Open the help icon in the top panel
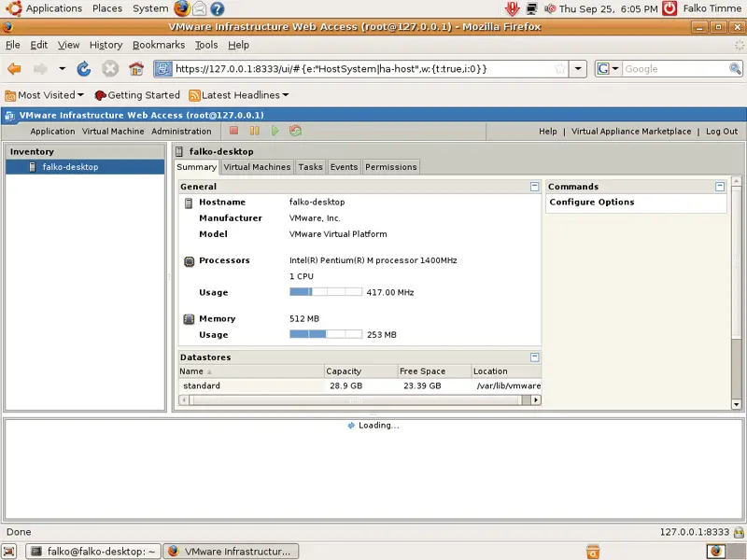Screen dimensions: 747x560 pos(218,8)
